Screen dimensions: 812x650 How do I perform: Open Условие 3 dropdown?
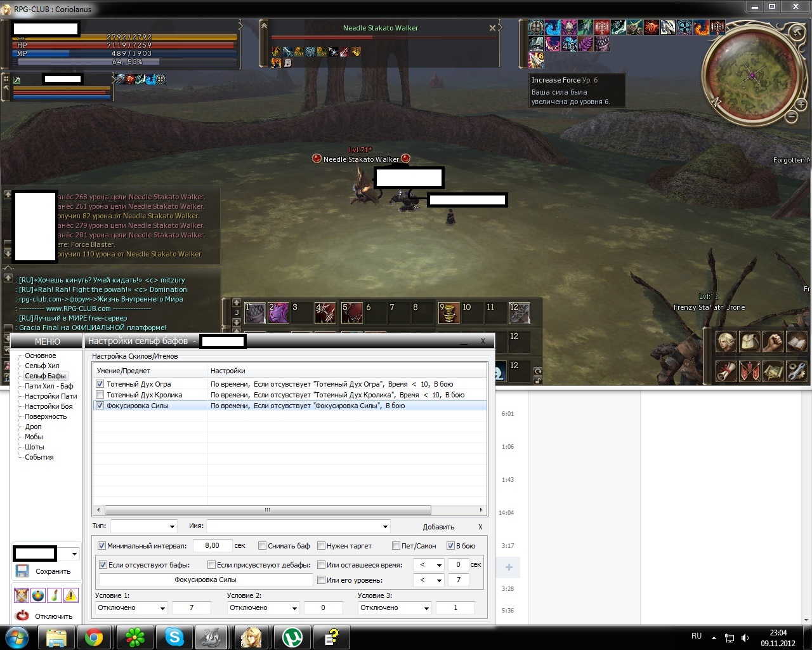395,608
